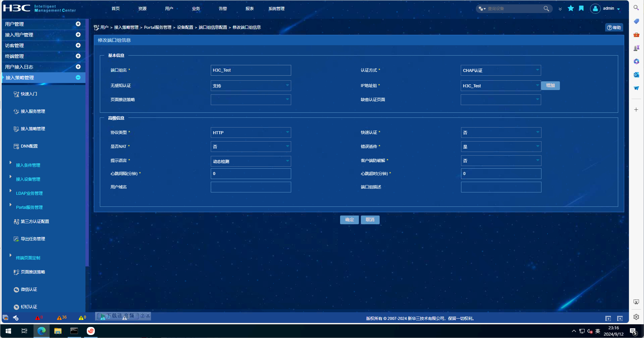644x338 pixels.
Task: Click the magnifier icon in device search
Action: [x=546, y=9]
